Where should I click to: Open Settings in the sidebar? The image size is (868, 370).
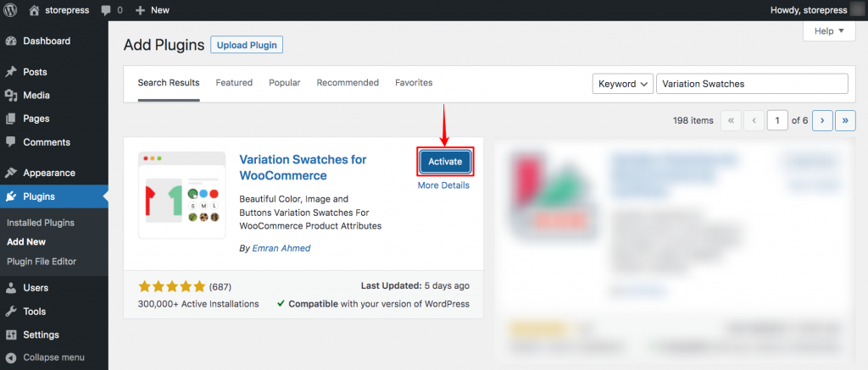tap(41, 334)
